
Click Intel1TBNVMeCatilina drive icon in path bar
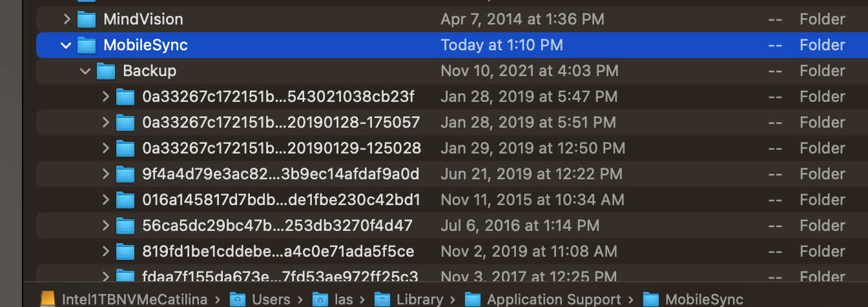click(x=48, y=299)
